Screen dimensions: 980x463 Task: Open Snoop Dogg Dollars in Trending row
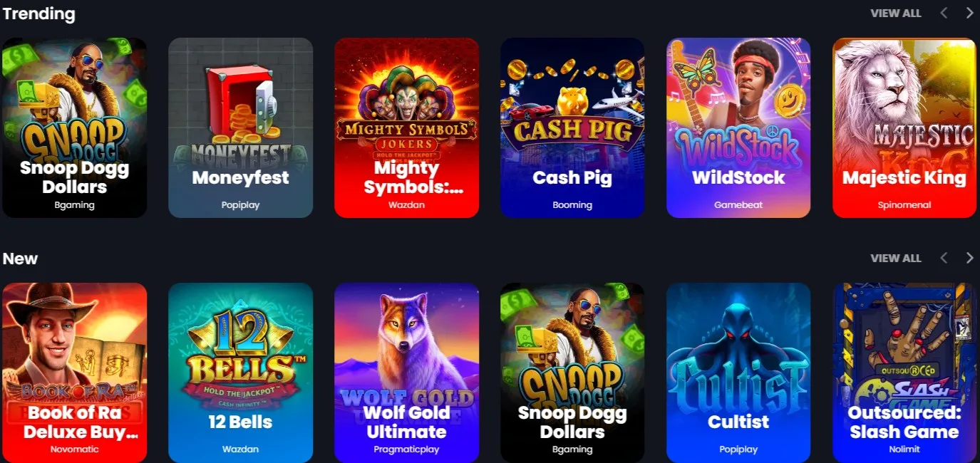(74, 128)
